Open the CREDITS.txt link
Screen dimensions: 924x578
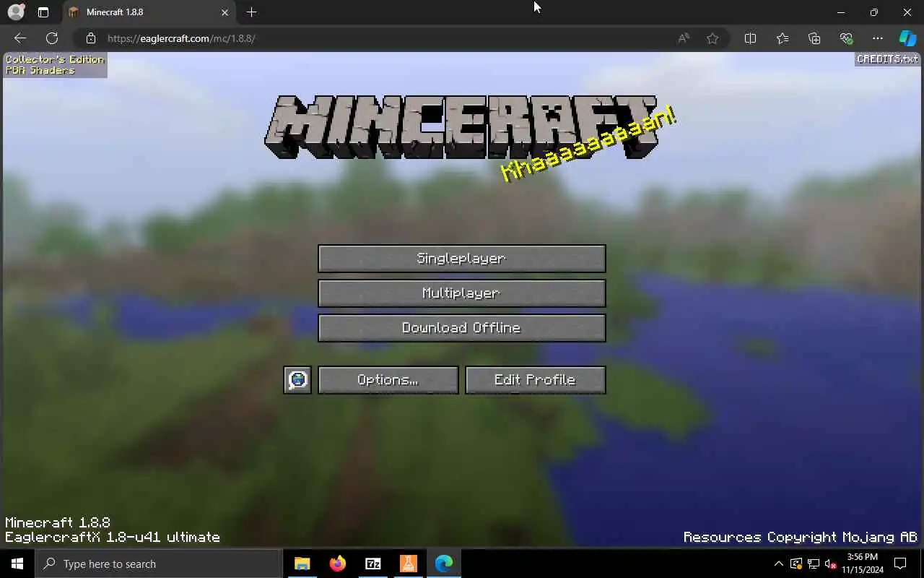887,59
